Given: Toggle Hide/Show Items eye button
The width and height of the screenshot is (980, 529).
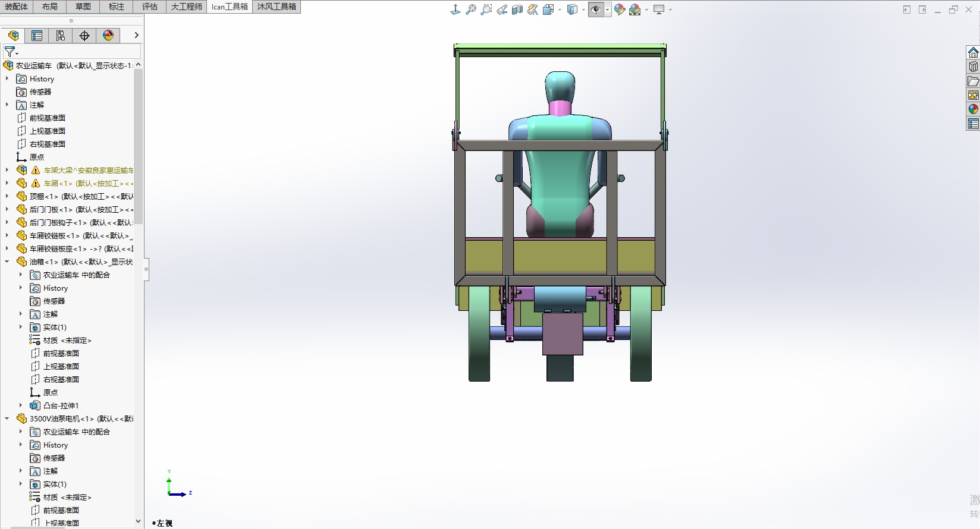Looking at the screenshot, I should pos(596,10).
